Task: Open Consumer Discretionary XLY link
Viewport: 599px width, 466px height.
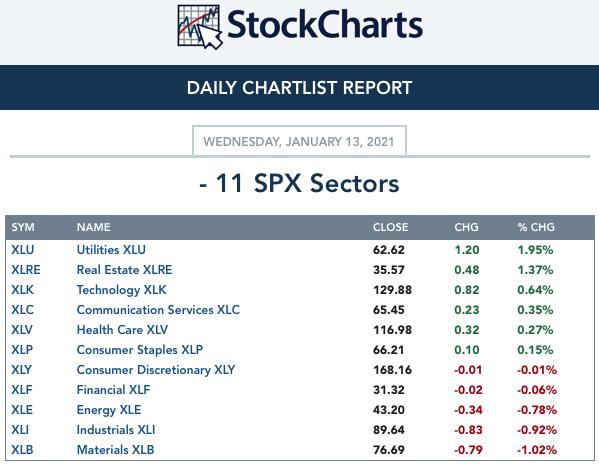Action: [156, 370]
